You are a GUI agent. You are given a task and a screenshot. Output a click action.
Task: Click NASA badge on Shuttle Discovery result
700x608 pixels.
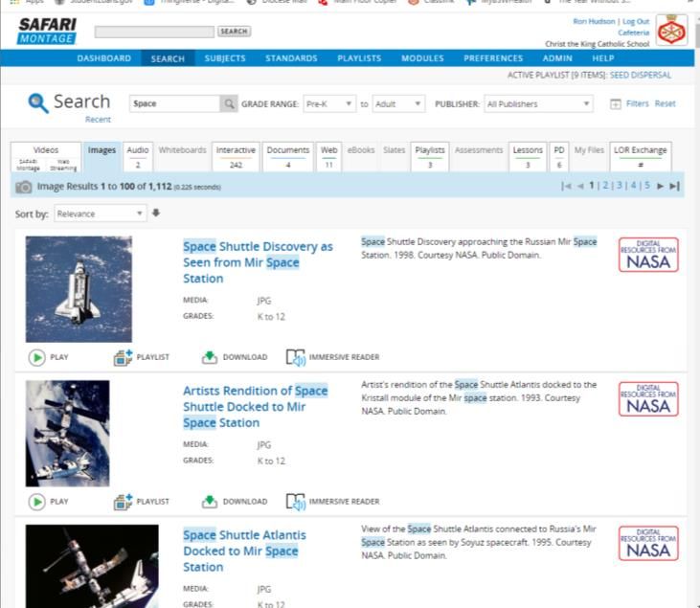pos(648,255)
